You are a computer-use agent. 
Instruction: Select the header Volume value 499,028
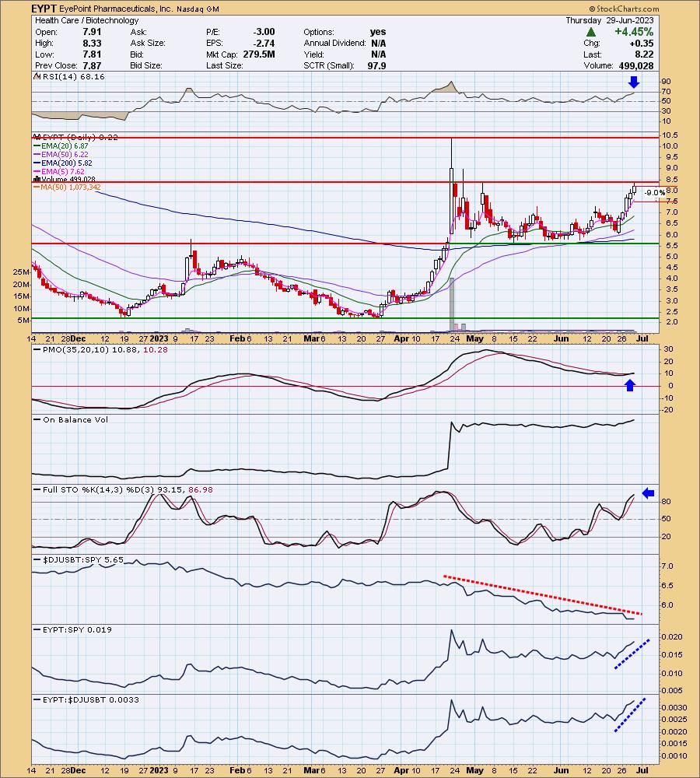point(636,65)
